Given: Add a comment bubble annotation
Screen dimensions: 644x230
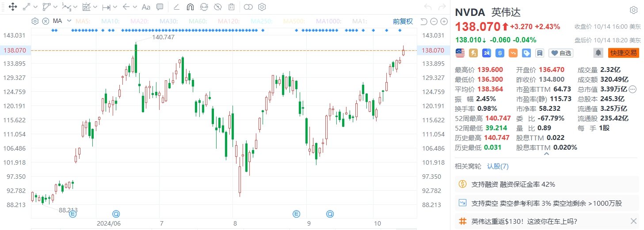Looking at the screenshot, I should click(160, 7).
